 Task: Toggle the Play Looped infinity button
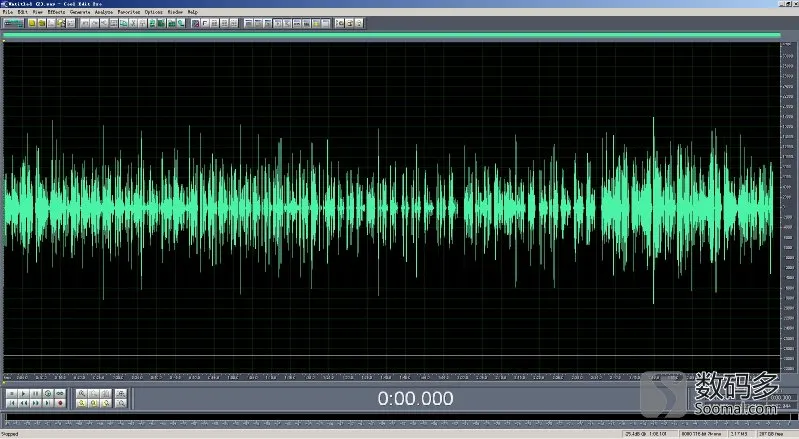tap(60, 394)
